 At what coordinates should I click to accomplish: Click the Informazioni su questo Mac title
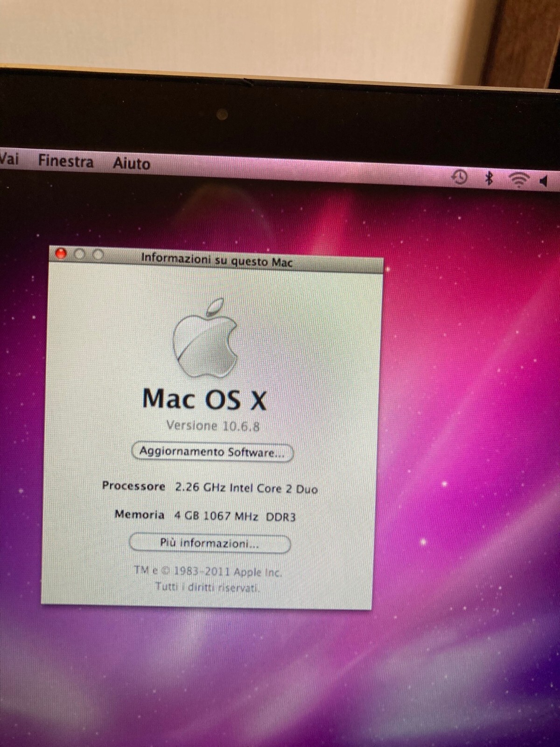217,260
